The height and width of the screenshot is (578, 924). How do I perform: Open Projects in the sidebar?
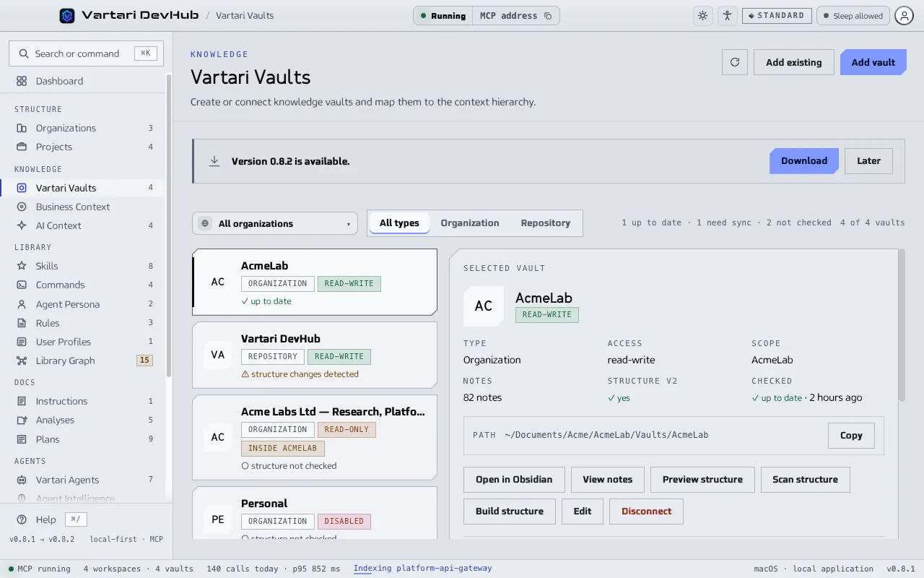tap(83, 147)
